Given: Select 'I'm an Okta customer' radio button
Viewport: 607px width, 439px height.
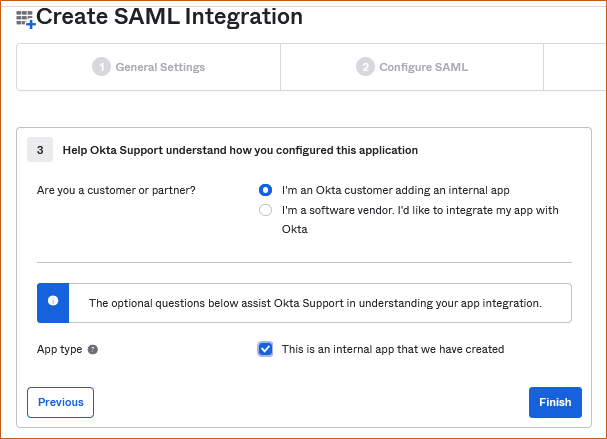Looking at the screenshot, I should (x=265, y=190).
